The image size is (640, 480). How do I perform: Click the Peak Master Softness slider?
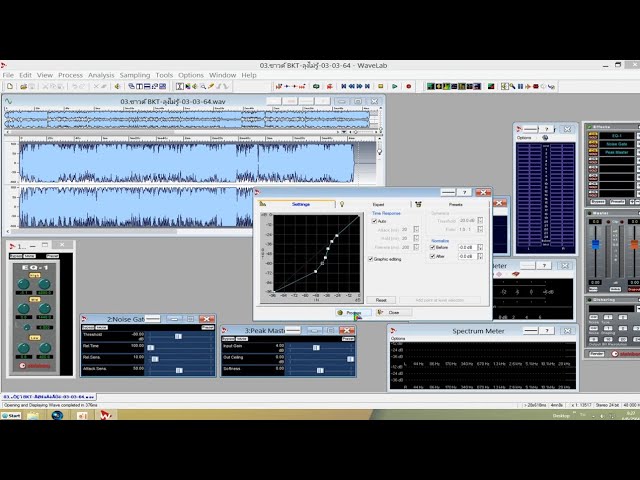click(320, 371)
